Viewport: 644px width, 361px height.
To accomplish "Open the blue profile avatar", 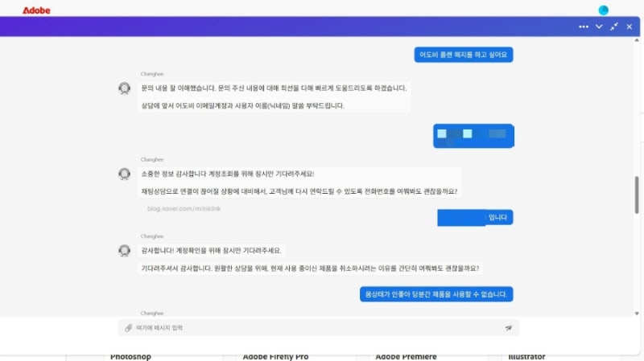I will [x=603, y=10].
